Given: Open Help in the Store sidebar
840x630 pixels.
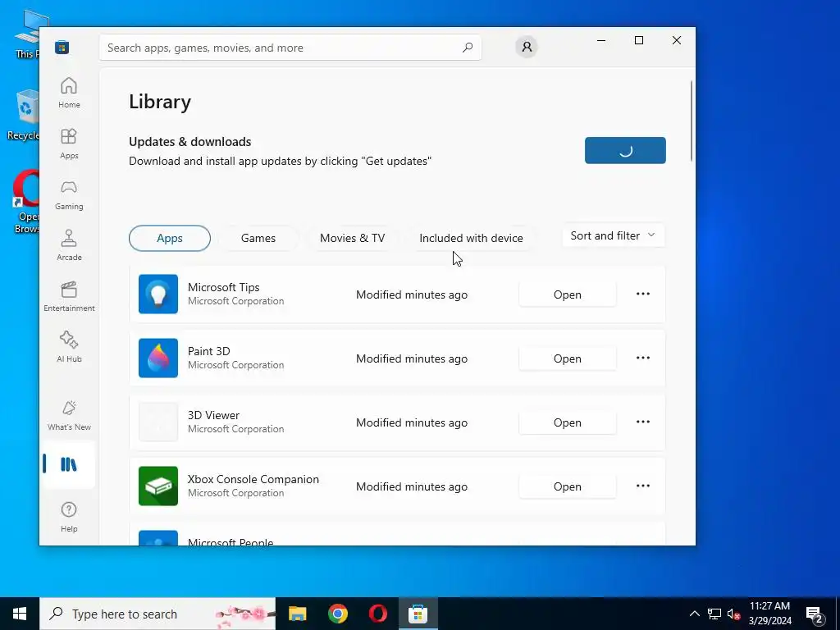Looking at the screenshot, I should click(x=69, y=517).
